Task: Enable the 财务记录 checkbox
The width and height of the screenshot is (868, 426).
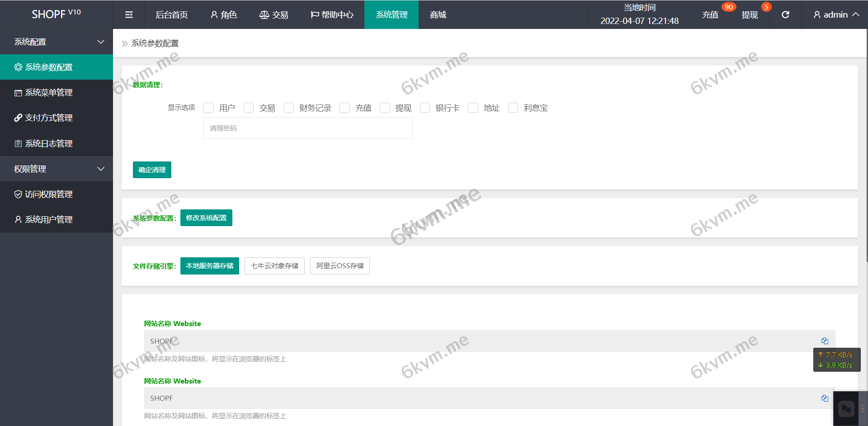Action: tap(289, 108)
